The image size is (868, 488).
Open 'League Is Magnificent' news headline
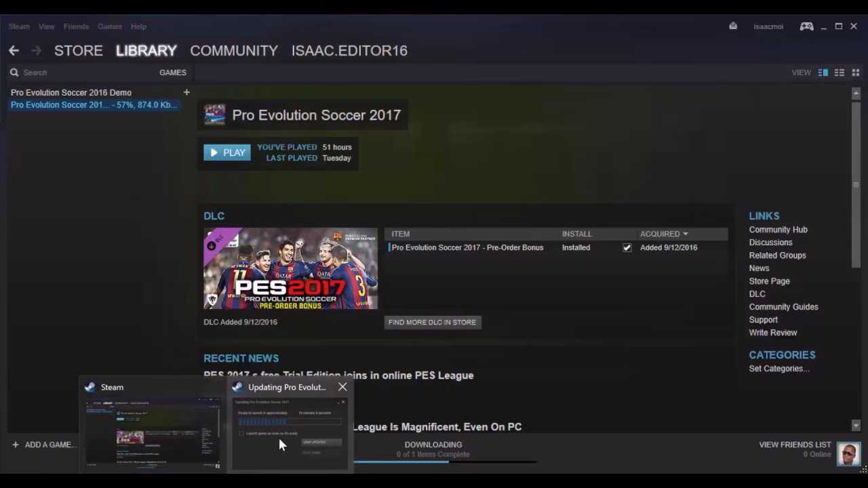pos(437,427)
